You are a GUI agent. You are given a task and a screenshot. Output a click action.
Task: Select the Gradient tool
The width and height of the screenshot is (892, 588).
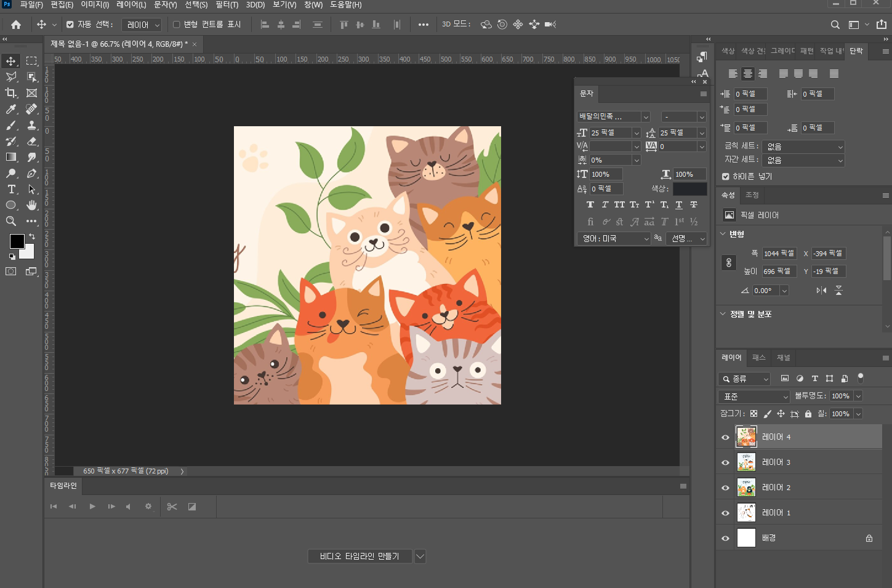[x=11, y=157]
